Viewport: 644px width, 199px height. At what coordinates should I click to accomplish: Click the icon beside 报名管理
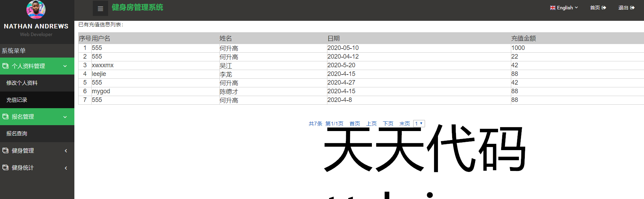pyautogui.click(x=6, y=116)
